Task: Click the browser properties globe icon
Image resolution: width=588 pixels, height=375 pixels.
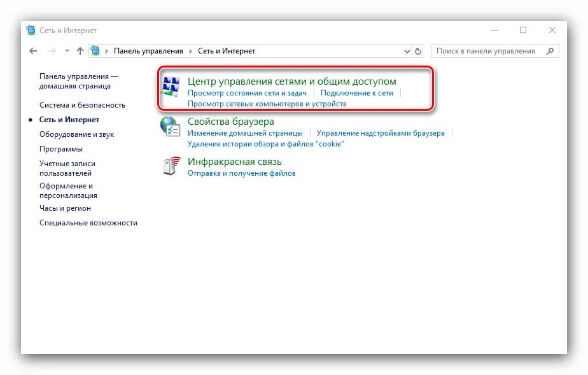Action: (171, 127)
